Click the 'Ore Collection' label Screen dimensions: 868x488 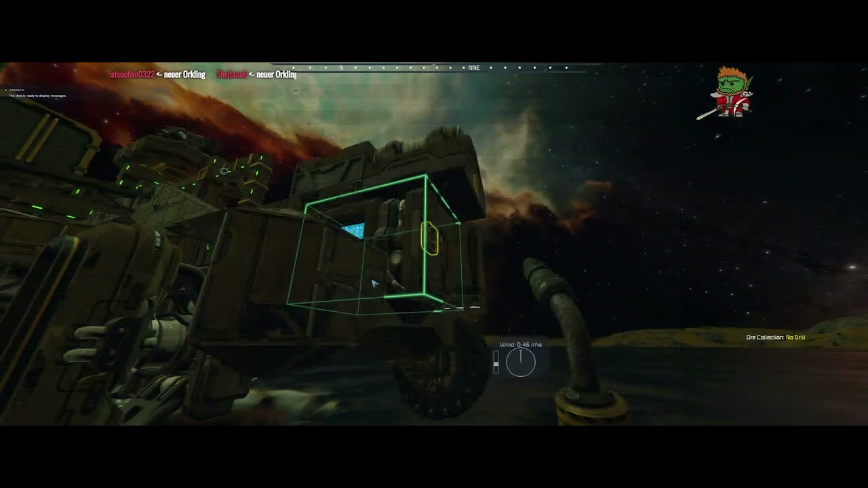[x=765, y=338]
